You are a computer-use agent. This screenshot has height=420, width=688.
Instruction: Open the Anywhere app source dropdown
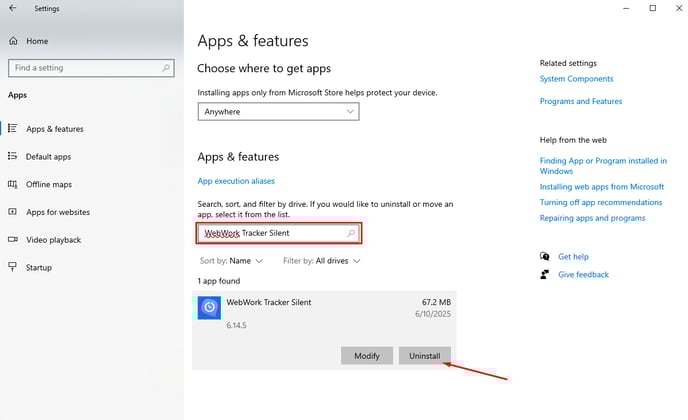click(x=278, y=111)
